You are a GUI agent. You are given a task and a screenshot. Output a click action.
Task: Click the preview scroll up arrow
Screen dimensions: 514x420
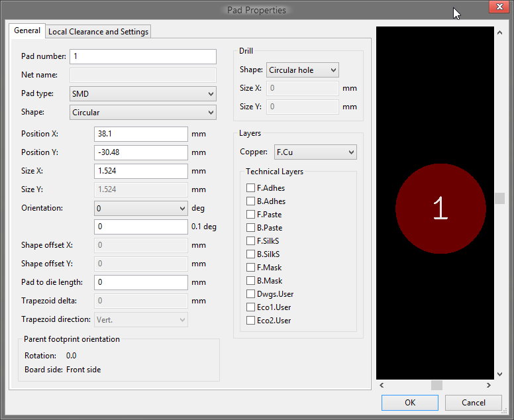pos(499,32)
